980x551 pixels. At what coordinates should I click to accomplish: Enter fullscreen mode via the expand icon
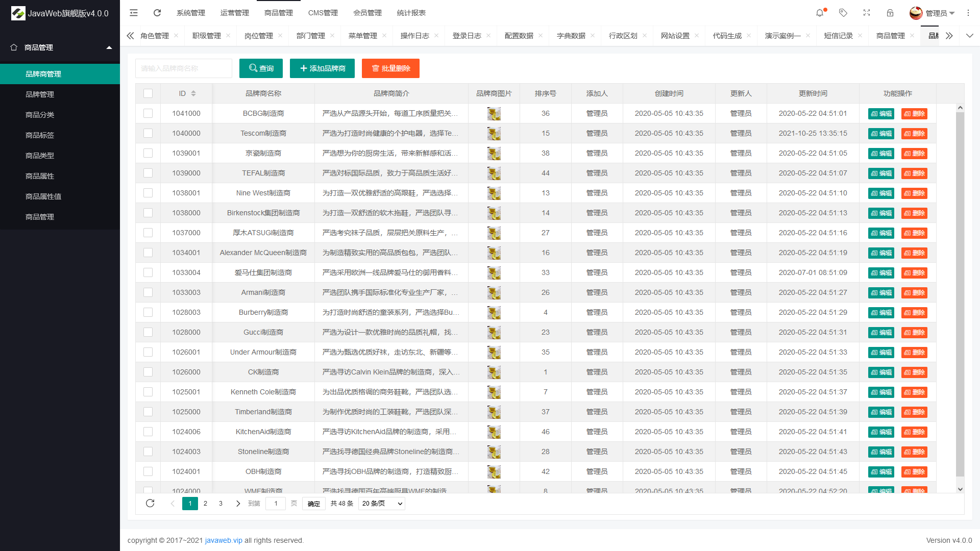(867, 13)
